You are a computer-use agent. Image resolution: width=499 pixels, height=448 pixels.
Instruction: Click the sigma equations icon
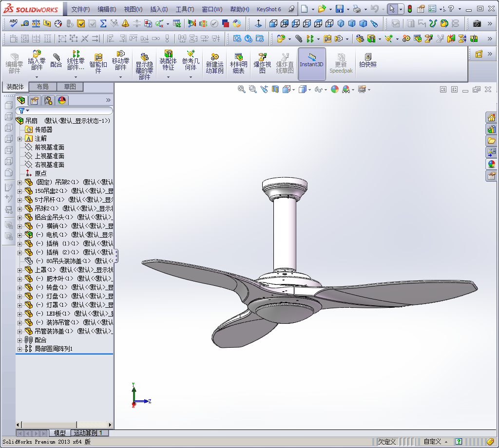103,23
